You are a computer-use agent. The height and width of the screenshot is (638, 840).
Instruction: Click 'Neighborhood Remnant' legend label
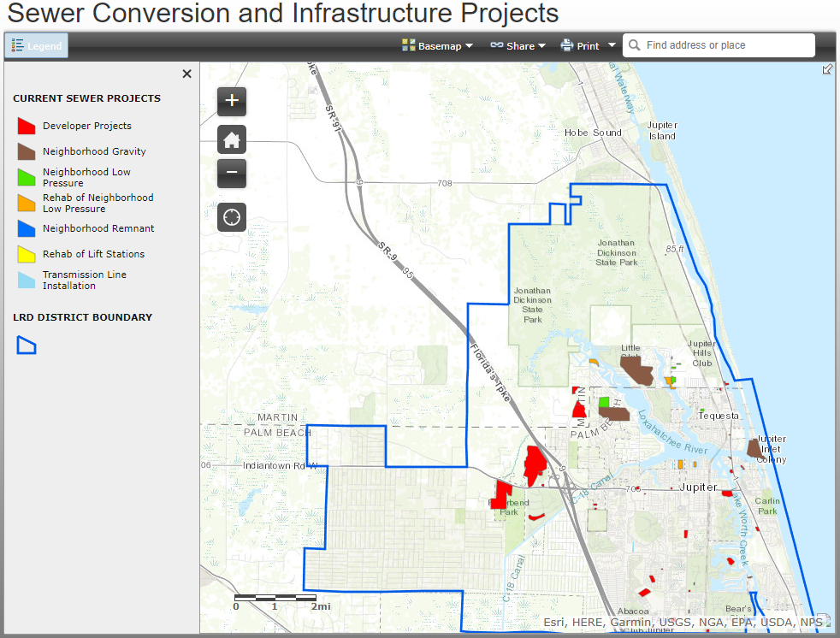coord(98,228)
